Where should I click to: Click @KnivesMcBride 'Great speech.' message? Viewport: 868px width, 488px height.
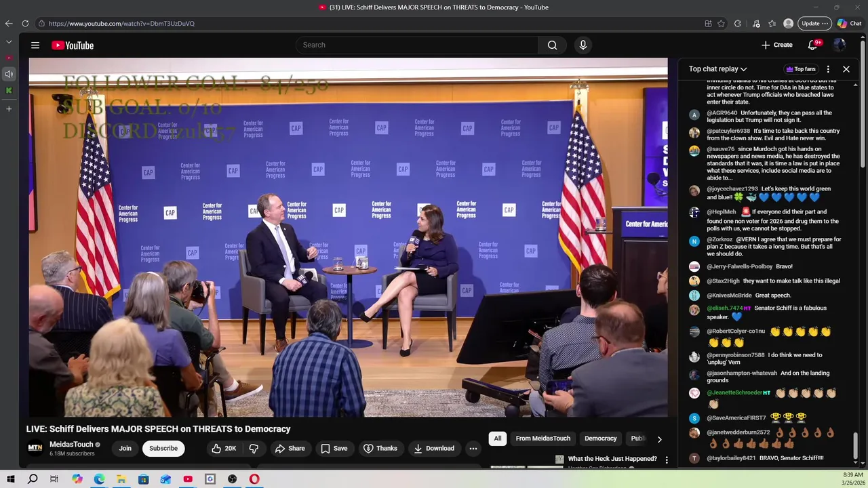[773, 296]
